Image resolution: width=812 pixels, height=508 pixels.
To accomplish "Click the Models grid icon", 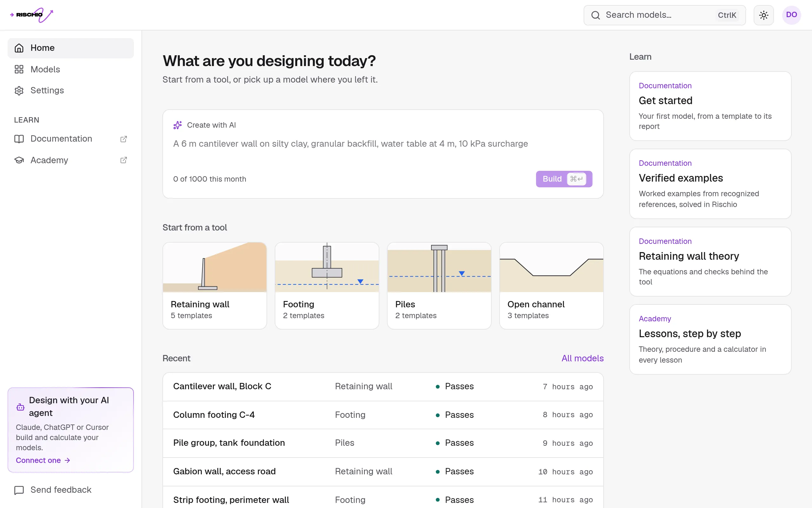I will (19, 69).
